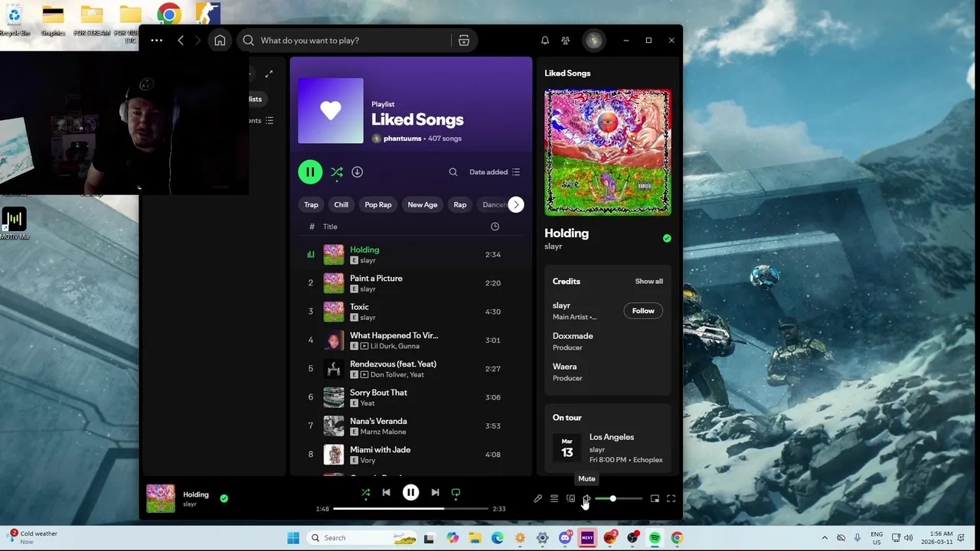Pause Liked Songs with the large green button
The image size is (980, 551).
point(310,172)
